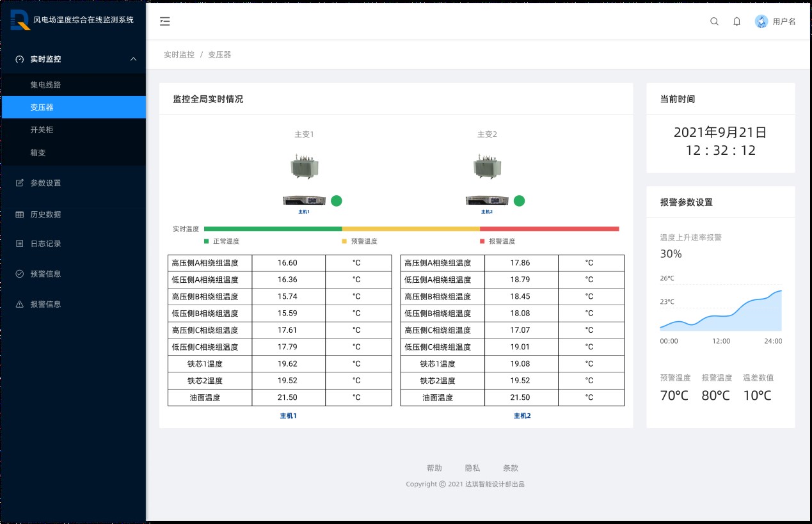Open notifications bell icon
The width and height of the screenshot is (812, 524).
(736, 21)
